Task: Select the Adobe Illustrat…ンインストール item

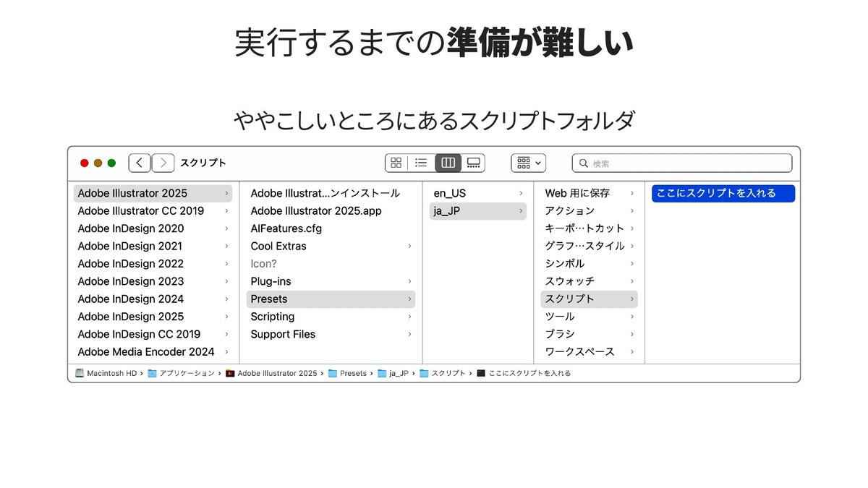Action: point(331,193)
